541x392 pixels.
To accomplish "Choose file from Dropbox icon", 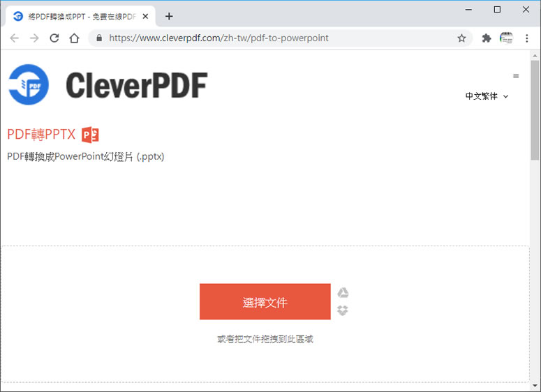I will pos(343,310).
